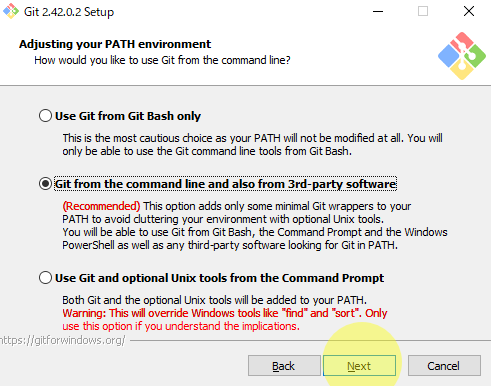
Task: Click the 'Git from the command line and also from 3rd-party software' label
Action: (x=225, y=184)
